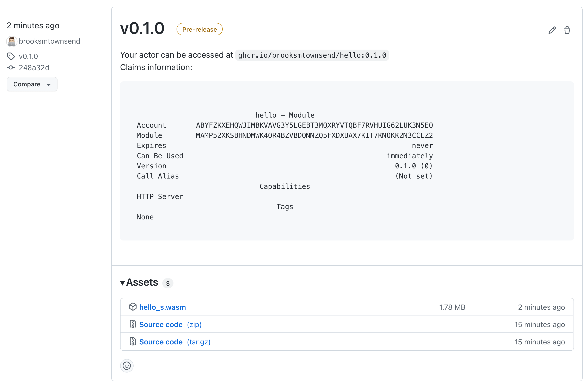Download Source code as zip
Image resolution: width=588 pixels, height=388 pixels.
point(161,324)
